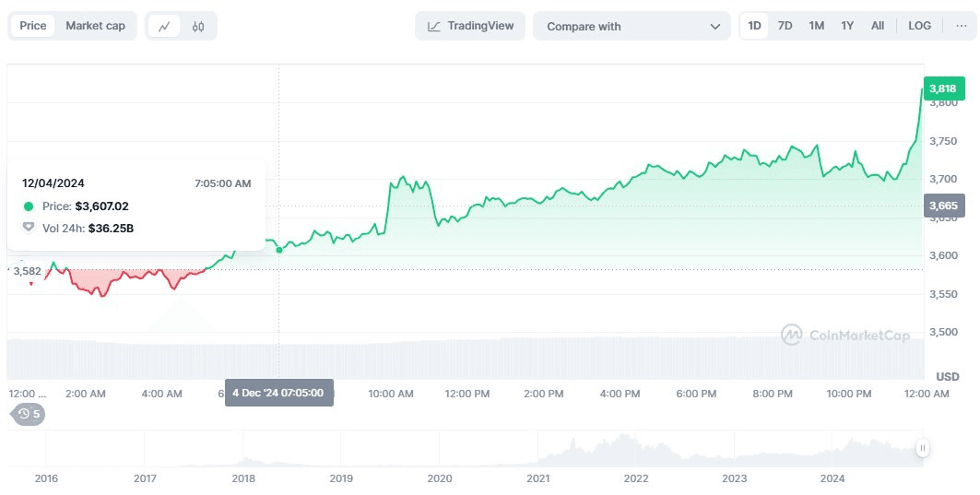Select the 1D time range tab

tap(754, 26)
